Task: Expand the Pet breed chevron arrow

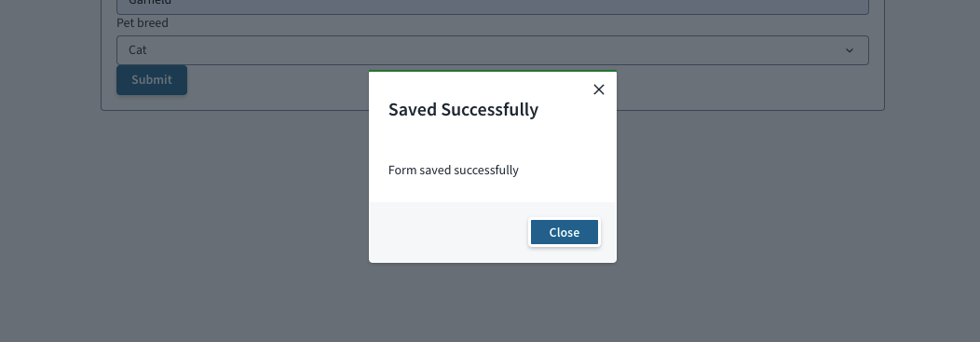Action: [849, 50]
